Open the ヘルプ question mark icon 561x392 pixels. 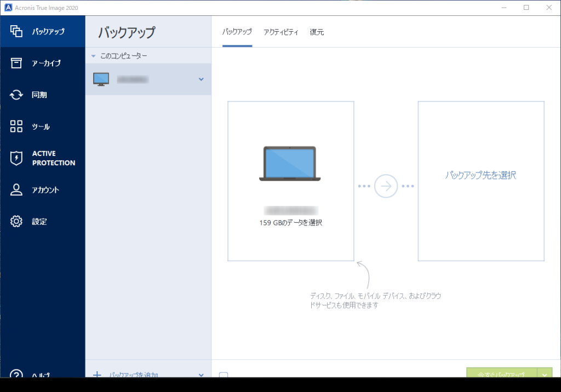[16, 373]
